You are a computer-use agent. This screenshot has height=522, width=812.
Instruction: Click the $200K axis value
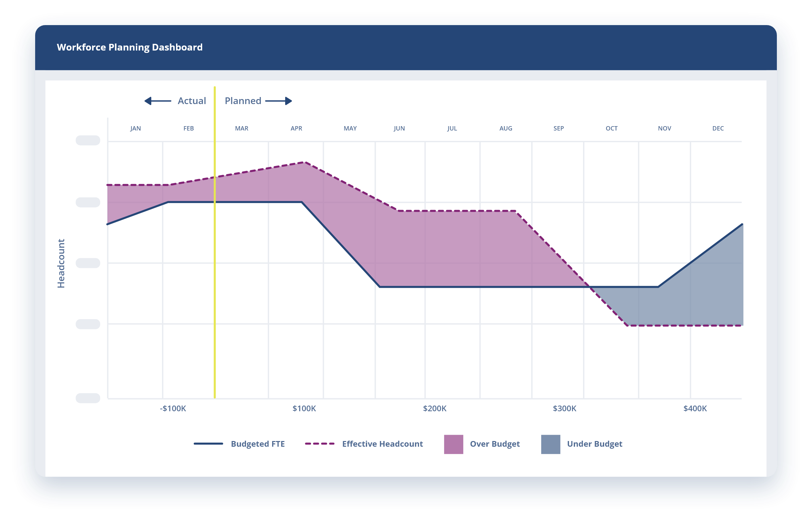coord(435,409)
